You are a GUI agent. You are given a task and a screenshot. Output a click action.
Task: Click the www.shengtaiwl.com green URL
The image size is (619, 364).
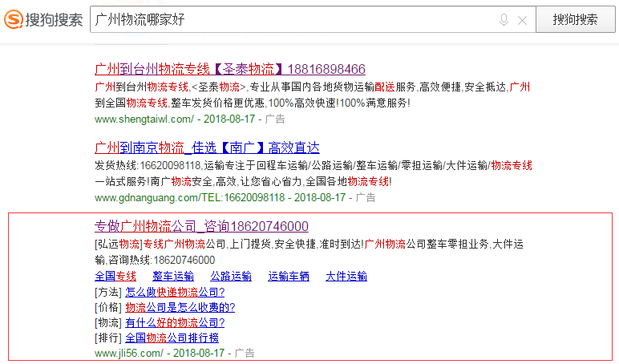click(144, 119)
